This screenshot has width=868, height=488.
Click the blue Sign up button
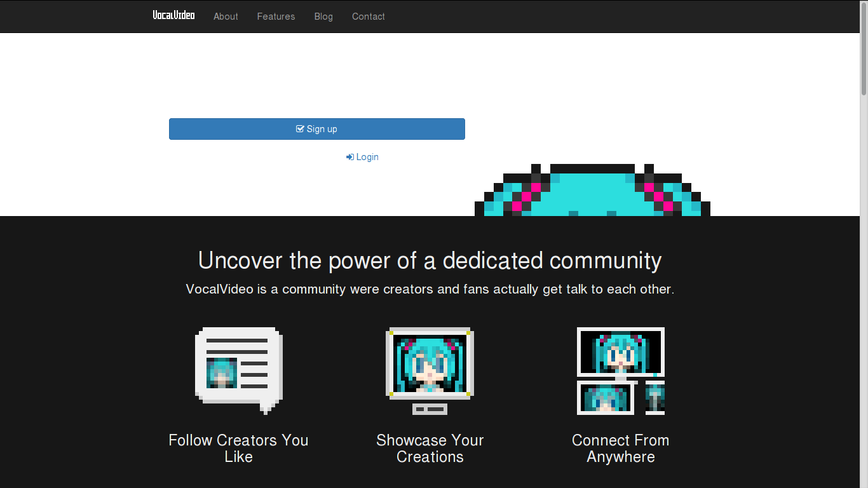coord(317,129)
